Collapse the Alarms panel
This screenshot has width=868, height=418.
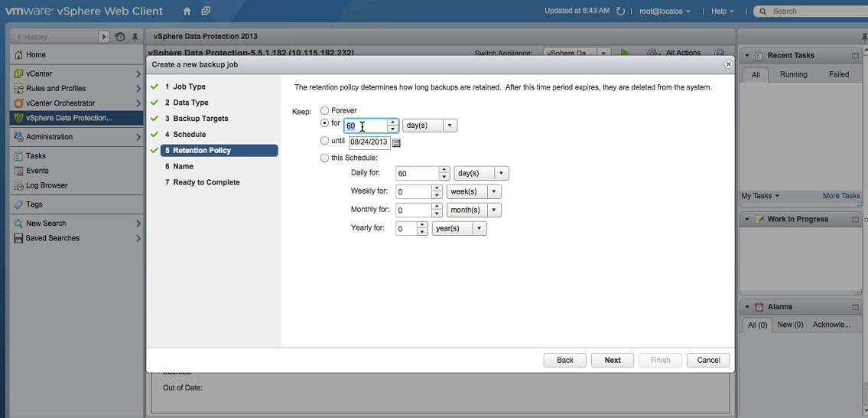[746, 307]
